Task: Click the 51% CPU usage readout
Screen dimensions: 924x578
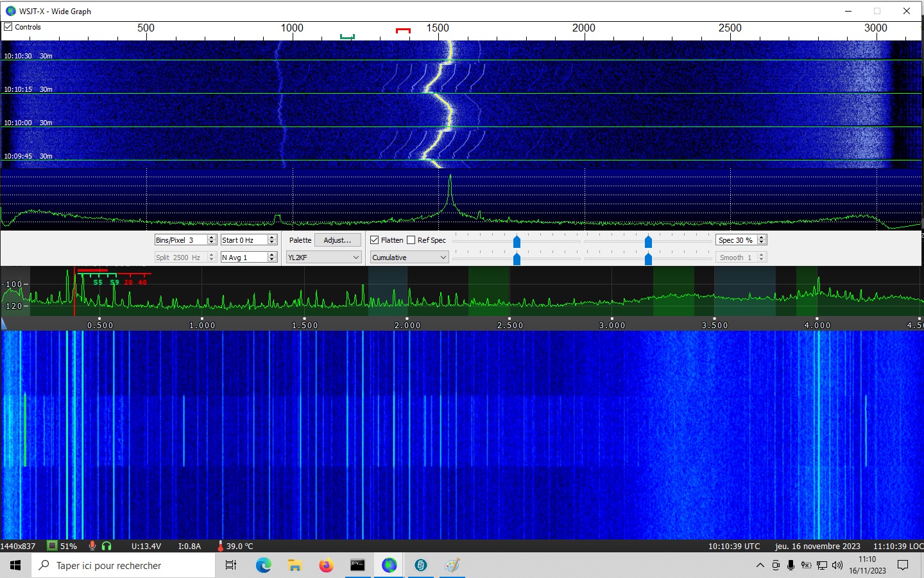Action: (x=69, y=546)
